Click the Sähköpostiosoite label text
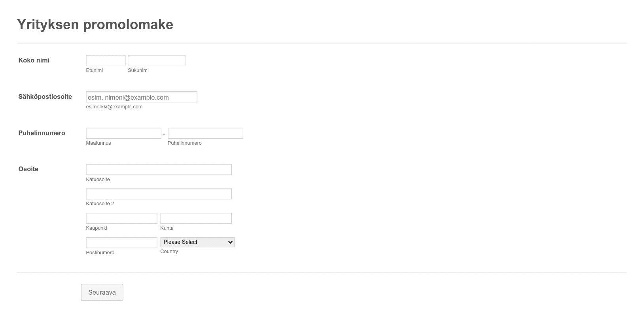Image resolution: width=644 pixels, height=312 pixels. (x=45, y=96)
